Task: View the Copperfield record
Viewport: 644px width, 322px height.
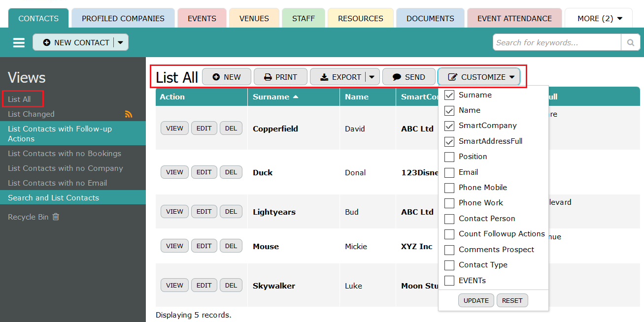Action: pyautogui.click(x=174, y=129)
